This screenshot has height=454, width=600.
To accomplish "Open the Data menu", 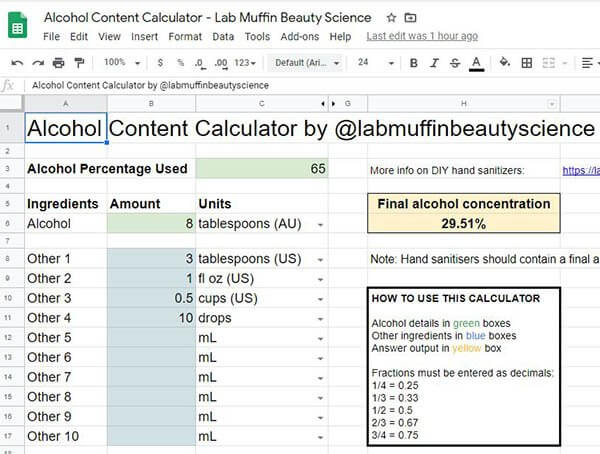I will [x=223, y=37].
